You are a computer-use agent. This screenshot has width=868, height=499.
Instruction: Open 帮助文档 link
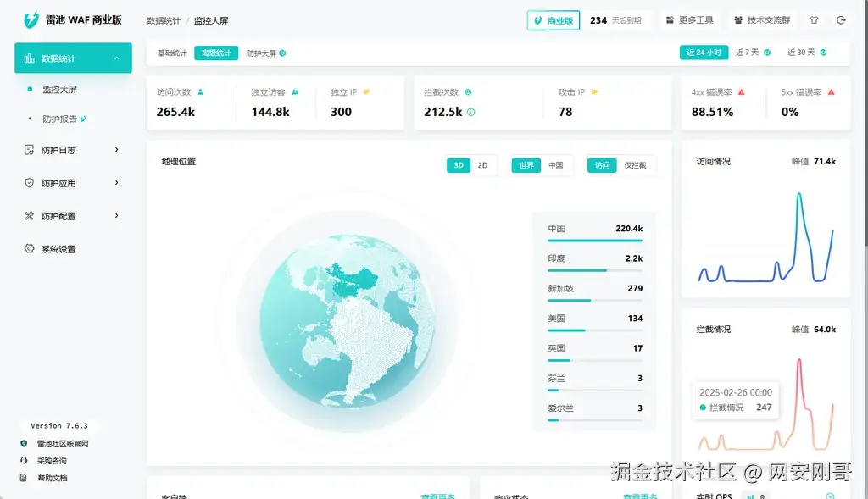pos(52,478)
